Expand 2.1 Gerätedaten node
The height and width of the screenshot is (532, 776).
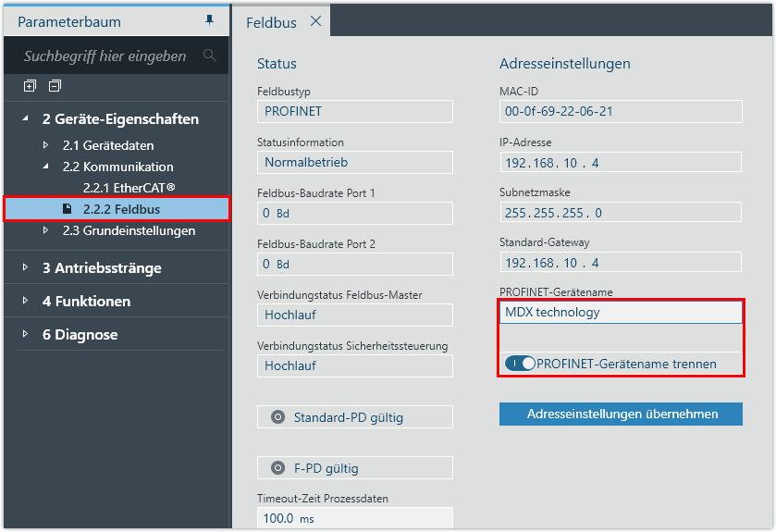(x=46, y=145)
